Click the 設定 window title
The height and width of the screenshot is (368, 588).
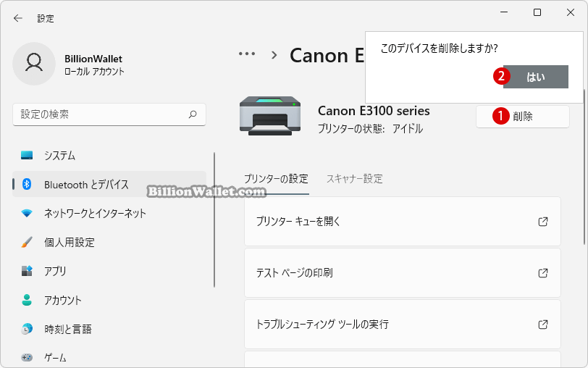pyautogui.click(x=46, y=18)
